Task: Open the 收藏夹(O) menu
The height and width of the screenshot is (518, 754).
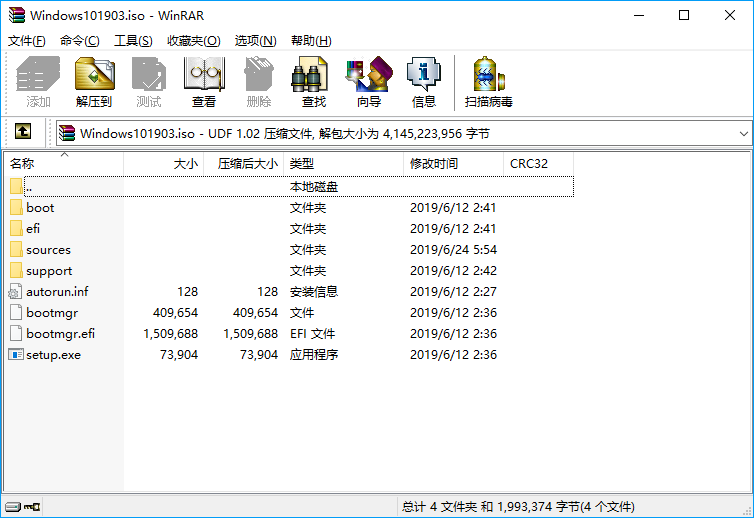Action: pos(194,41)
